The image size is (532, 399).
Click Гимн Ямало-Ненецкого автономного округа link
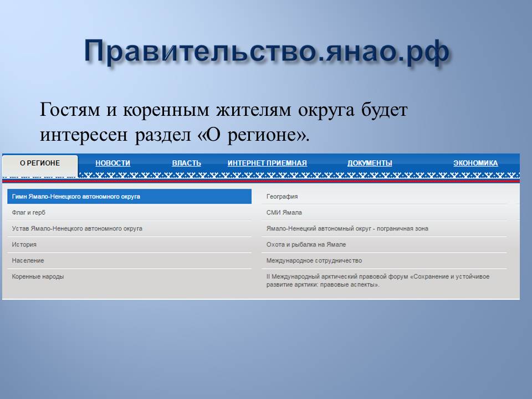tap(129, 196)
